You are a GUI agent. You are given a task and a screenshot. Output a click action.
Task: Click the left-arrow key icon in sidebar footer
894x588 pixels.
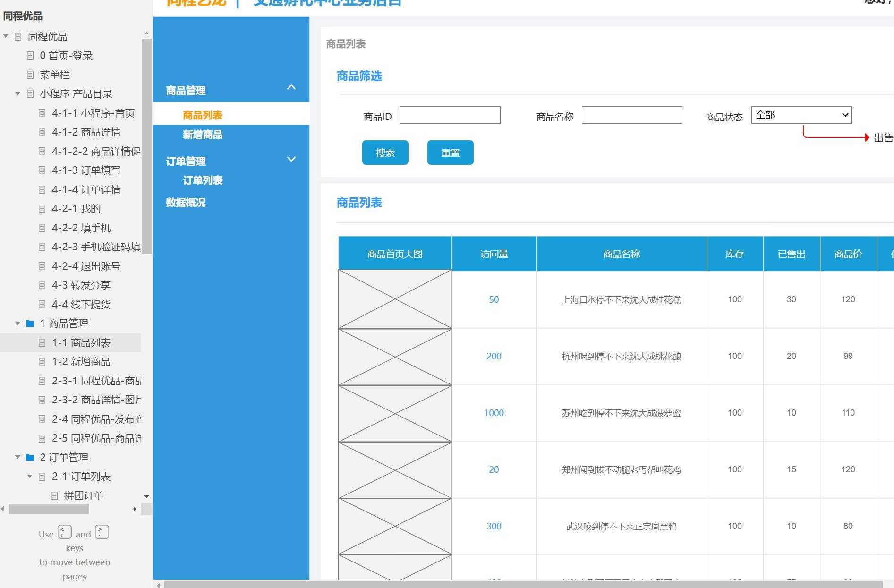[64, 531]
